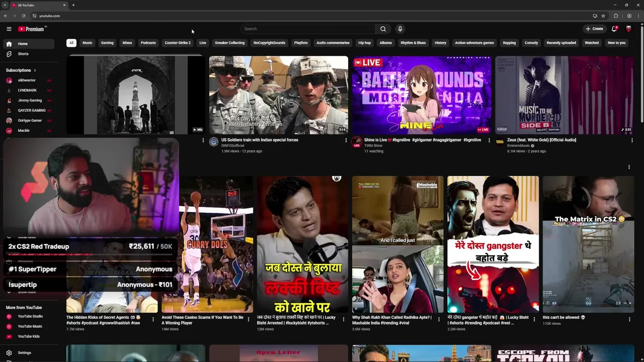Screen dimensions: 644x362
Task: Open sikhwarrior channel subscription
Action: click(28, 80)
